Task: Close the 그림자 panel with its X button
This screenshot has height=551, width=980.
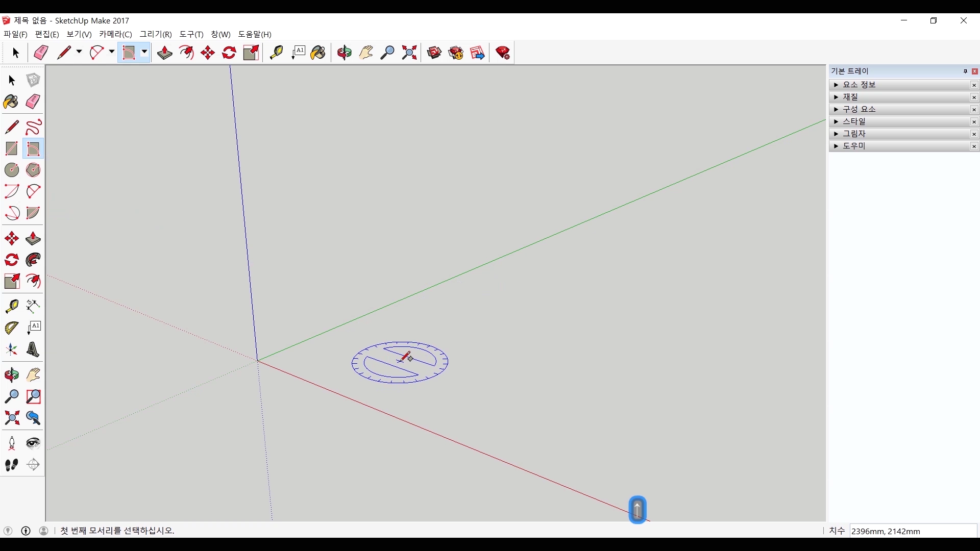Action: click(x=974, y=134)
